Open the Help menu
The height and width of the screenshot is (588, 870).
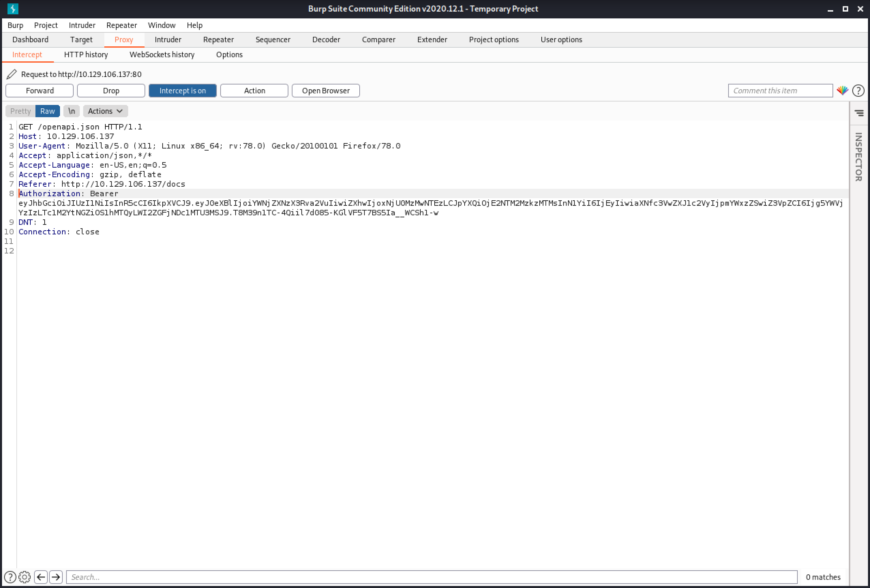click(x=195, y=25)
